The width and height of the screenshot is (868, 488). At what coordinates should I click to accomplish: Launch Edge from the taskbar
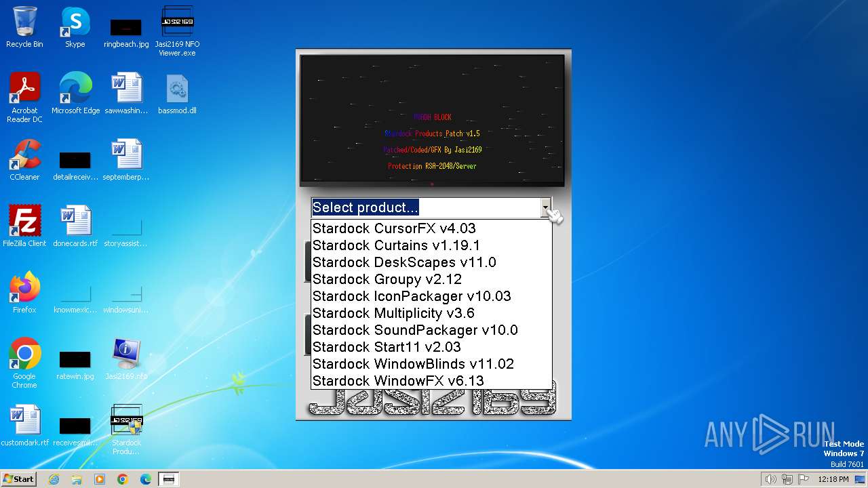pyautogui.click(x=146, y=479)
